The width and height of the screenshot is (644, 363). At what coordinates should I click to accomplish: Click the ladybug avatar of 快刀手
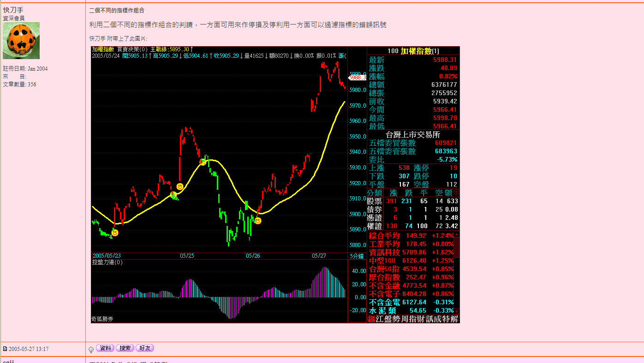coord(21,41)
